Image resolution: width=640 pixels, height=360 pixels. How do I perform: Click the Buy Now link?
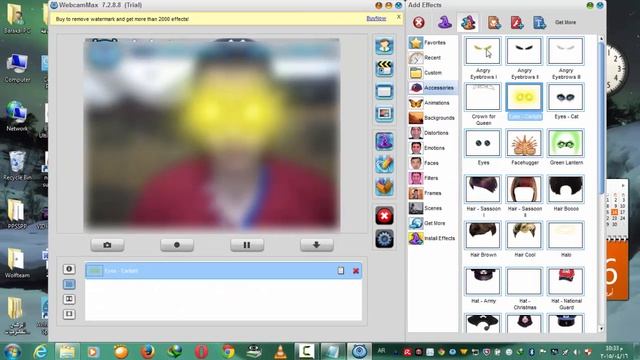376,19
